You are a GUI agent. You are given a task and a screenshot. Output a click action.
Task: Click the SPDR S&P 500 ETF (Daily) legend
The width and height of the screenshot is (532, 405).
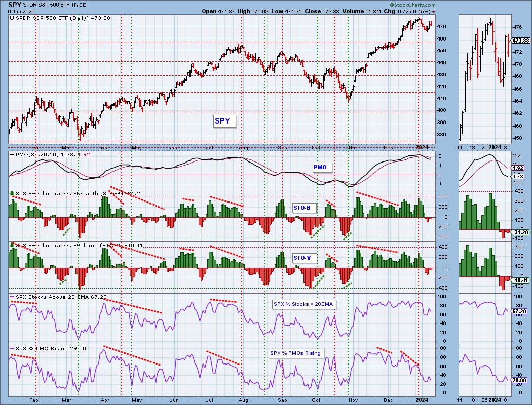coord(63,18)
